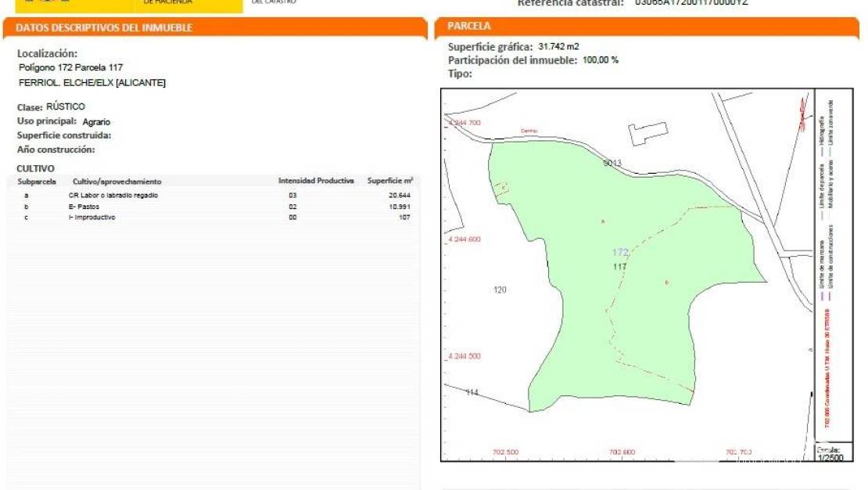Image resolution: width=868 pixels, height=490 pixels.
Task: Click the "4.244.500" coordinate on the map
Action: tap(464, 356)
